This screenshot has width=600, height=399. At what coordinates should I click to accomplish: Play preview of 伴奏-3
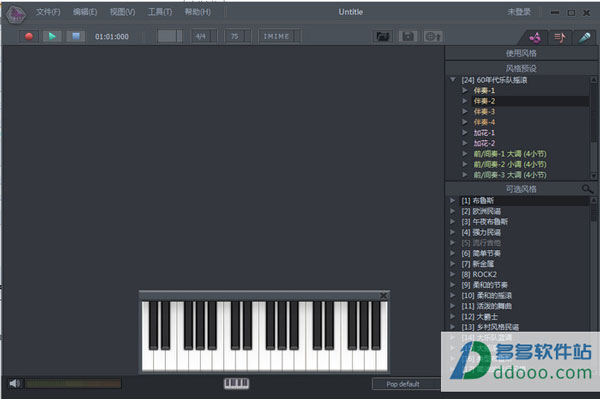[x=465, y=111]
